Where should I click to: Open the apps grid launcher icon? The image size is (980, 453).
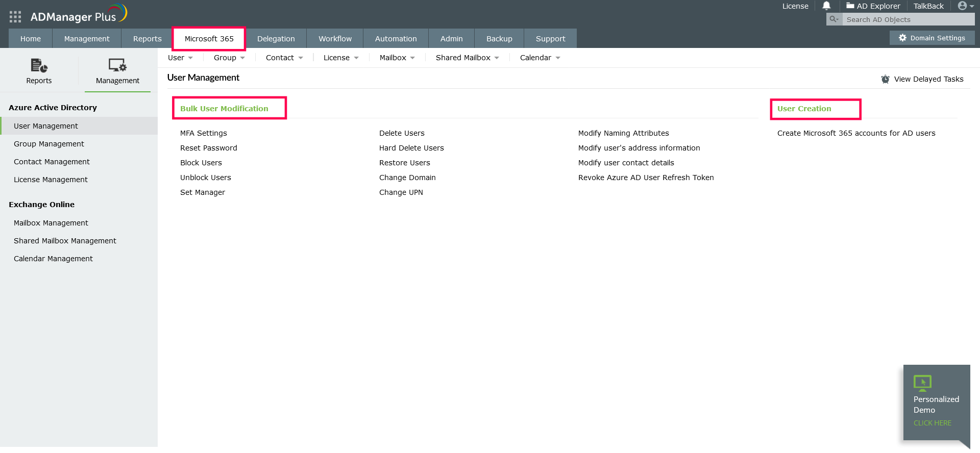(15, 17)
